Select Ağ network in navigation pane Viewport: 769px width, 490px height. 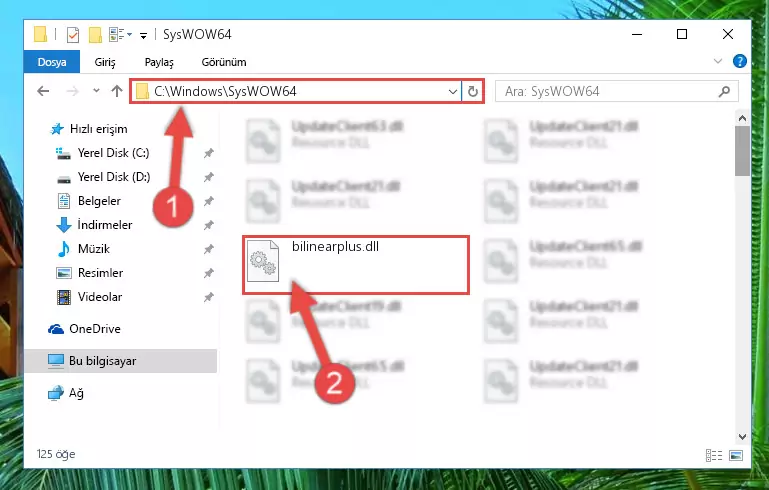click(76, 393)
